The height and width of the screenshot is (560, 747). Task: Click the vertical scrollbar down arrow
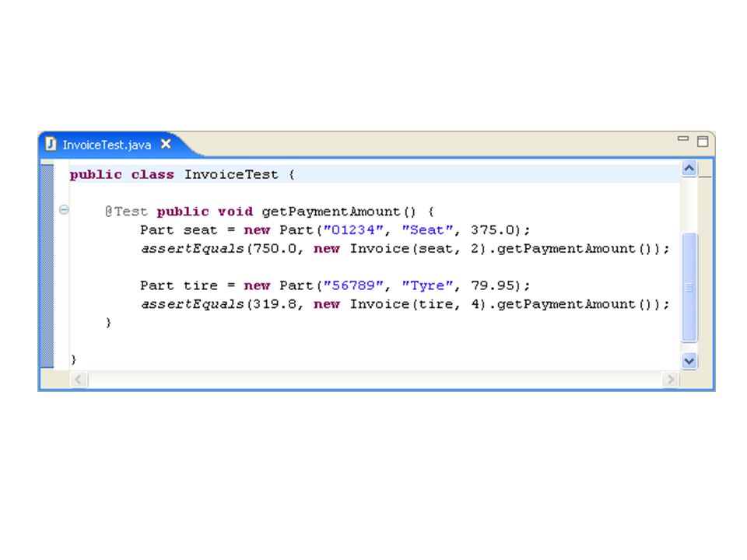coord(689,361)
